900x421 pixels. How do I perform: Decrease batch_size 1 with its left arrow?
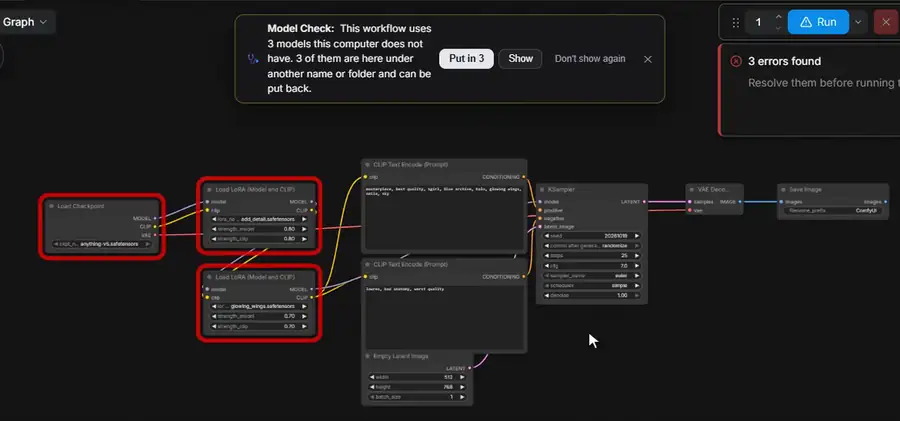coord(372,397)
